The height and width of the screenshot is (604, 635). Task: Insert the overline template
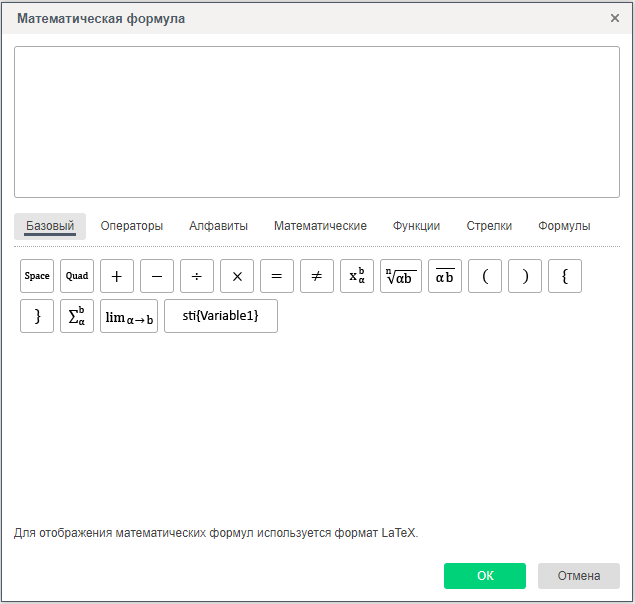(445, 276)
